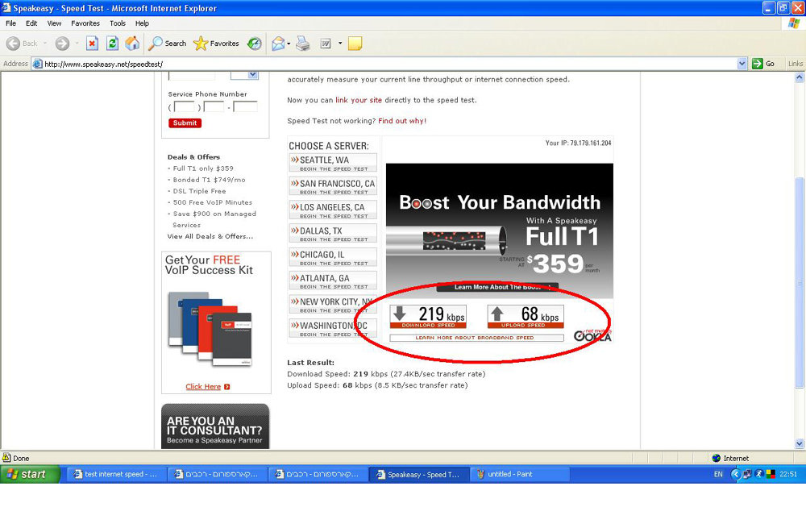
Task: Click 'View All Deals & Offers...' link
Action: coord(210,236)
